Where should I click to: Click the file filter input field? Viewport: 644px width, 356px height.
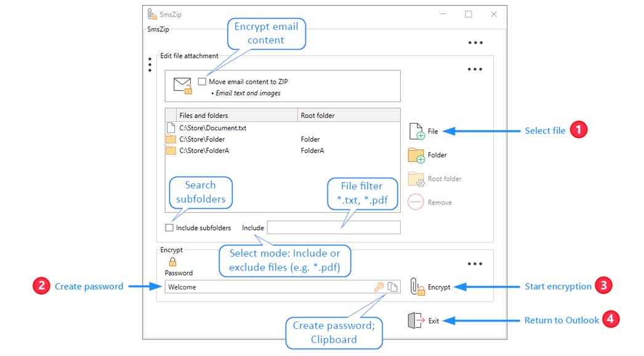tap(333, 228)
